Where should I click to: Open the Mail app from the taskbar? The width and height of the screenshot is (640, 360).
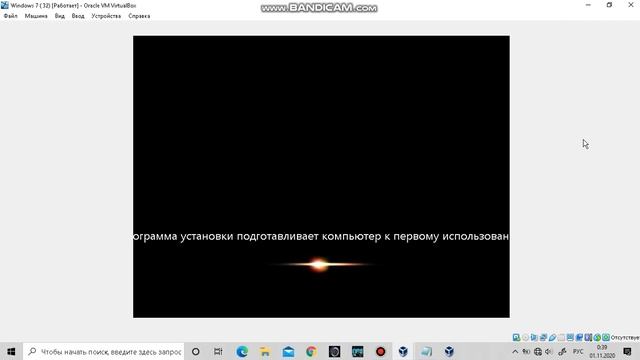pos(288,351)
